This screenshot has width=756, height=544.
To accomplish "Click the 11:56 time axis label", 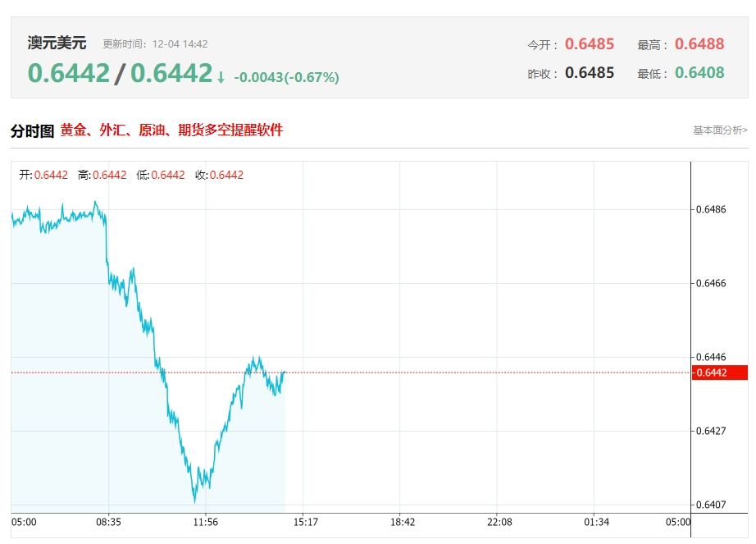I will (x=205, y=522).
